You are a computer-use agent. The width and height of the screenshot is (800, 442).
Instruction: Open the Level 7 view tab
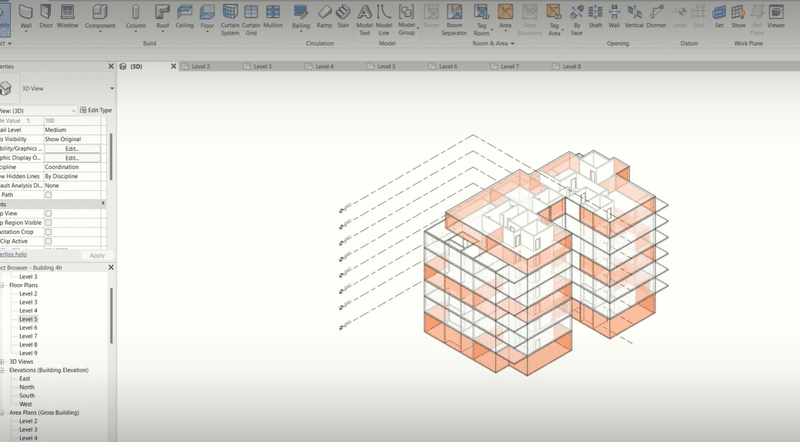[510, 66]
